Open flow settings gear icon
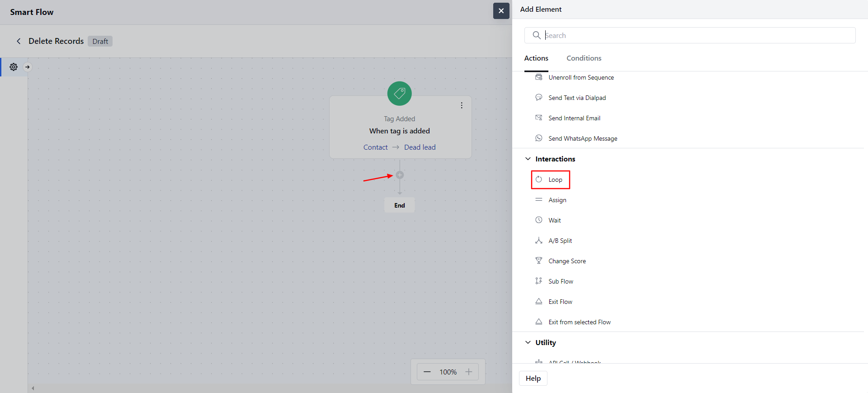The height and width of the screenshot is (393, 868). [x=14, y=67]
